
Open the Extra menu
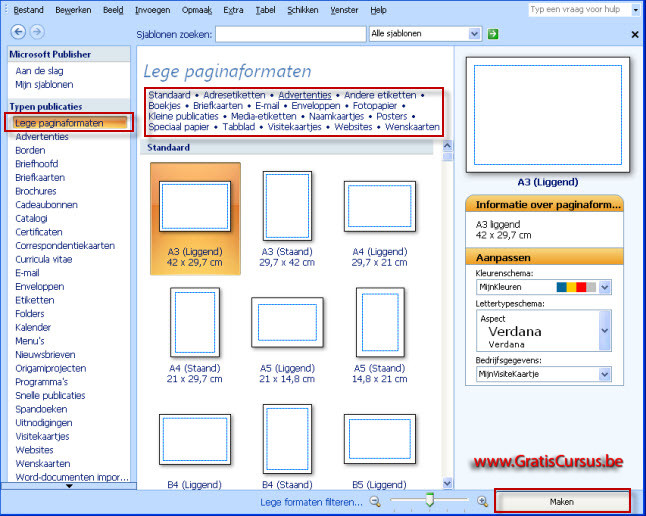click(233, 10)
